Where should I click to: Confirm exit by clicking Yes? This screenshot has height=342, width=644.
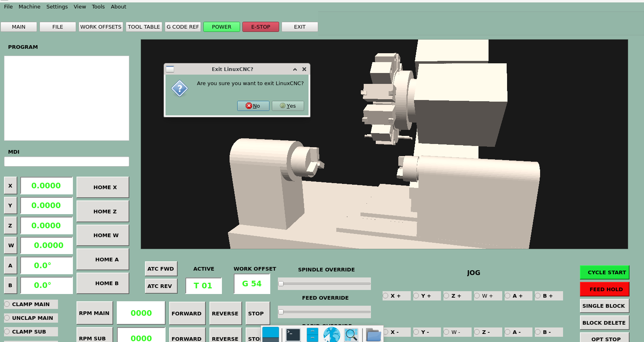click(x=288, y=106)
